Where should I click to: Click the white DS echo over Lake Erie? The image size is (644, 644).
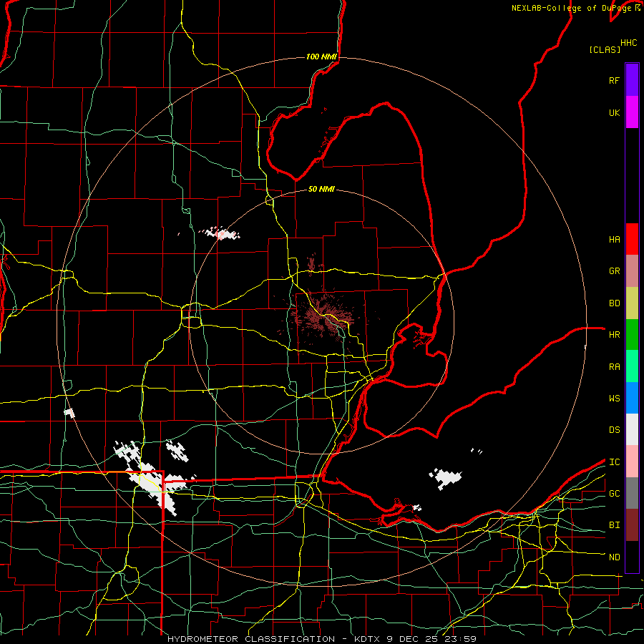[445, 479]
